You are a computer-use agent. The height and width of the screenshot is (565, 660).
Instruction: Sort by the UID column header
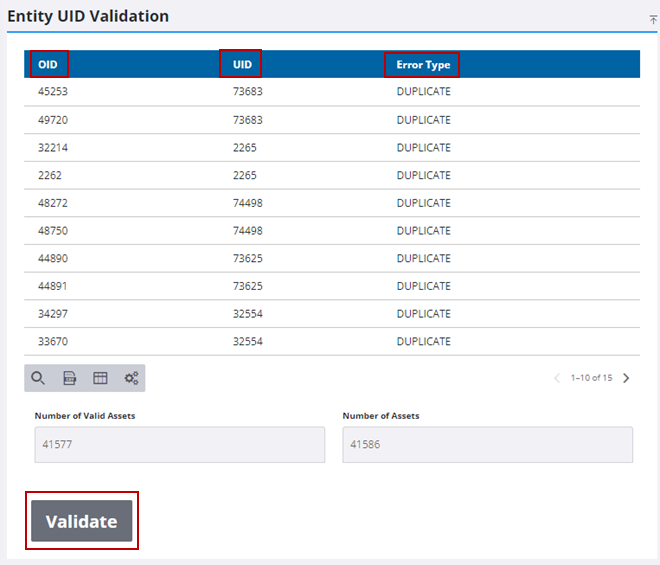[242, 64]
